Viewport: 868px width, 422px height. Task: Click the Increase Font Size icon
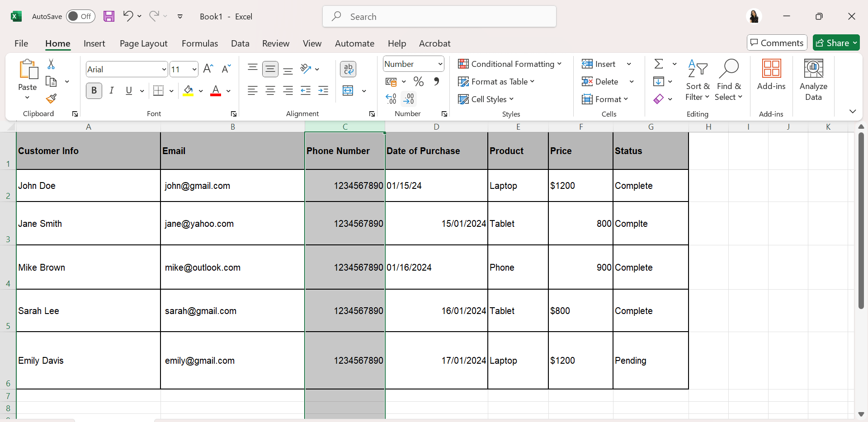208,69
